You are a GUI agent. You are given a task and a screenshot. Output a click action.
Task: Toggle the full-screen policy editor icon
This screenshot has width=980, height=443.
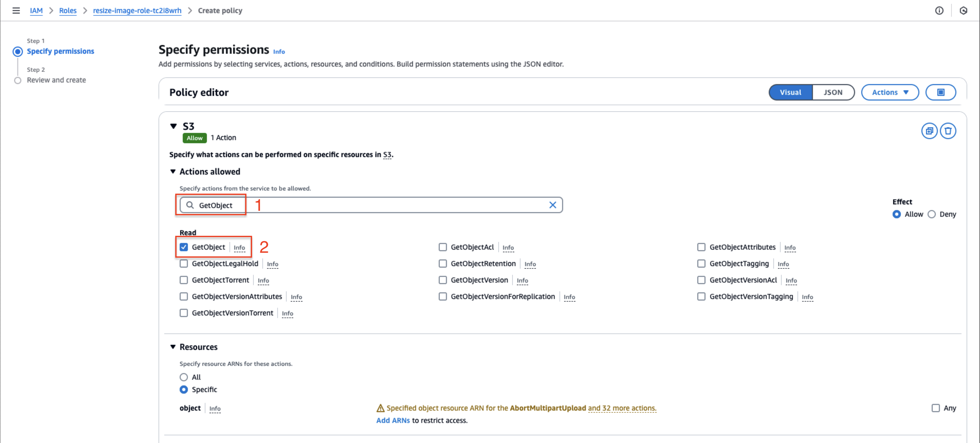(x=940, y=92)
